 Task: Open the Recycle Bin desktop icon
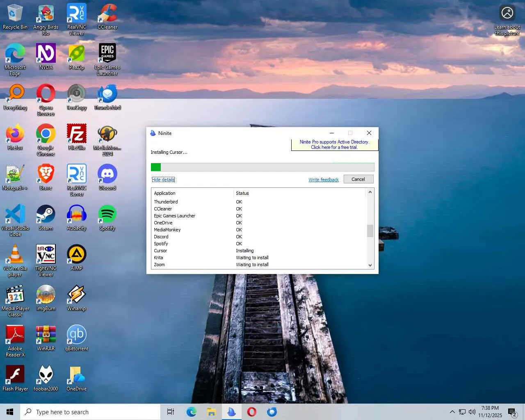coord(15,16)
